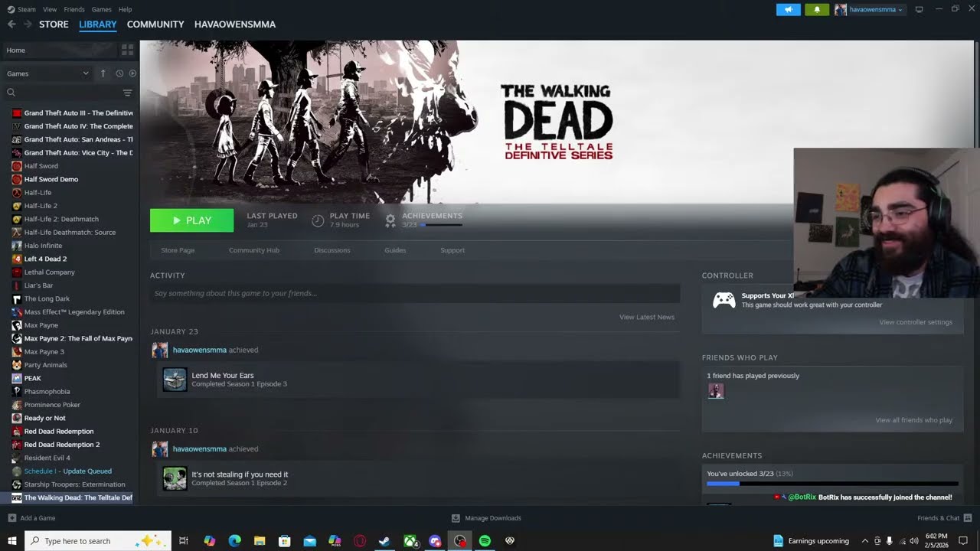980x551 pixels.
Task: Click havaowensmma name in January 23 activity
Action: [200, 350]
